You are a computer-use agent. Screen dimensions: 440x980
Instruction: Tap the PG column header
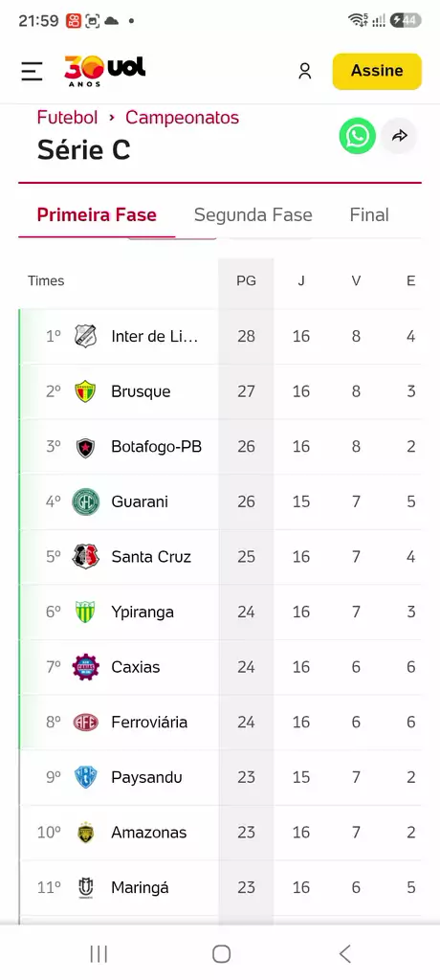pyautogui.click(x=246, y=280)
